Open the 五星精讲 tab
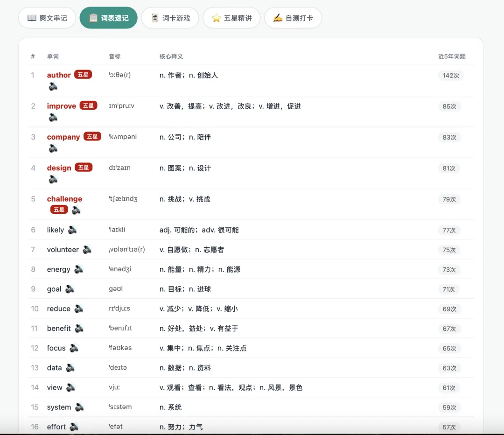Image resolution: width=504 pixels, height=435 pixels. [x=231, y=18]
